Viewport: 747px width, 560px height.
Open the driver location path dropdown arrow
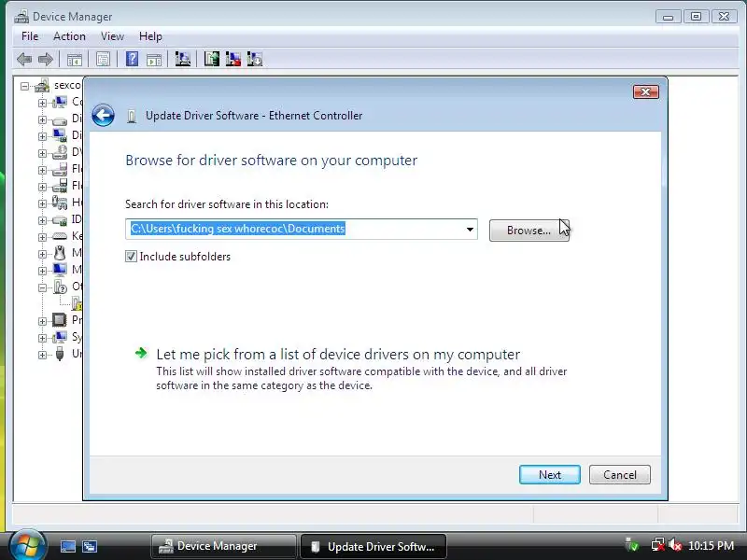pyautogui.click(x=470, y=230)
